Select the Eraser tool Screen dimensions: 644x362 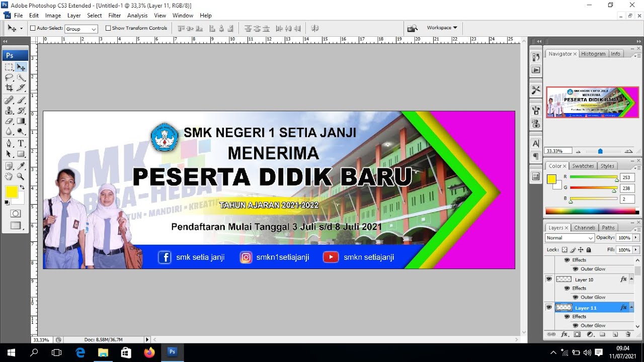tap(9, 121)
